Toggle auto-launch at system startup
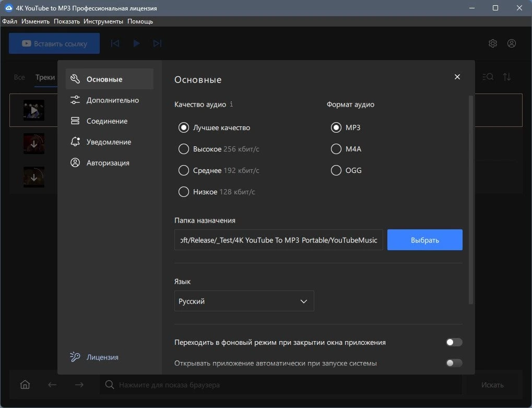Screen dimensions: 532x408 454,363
